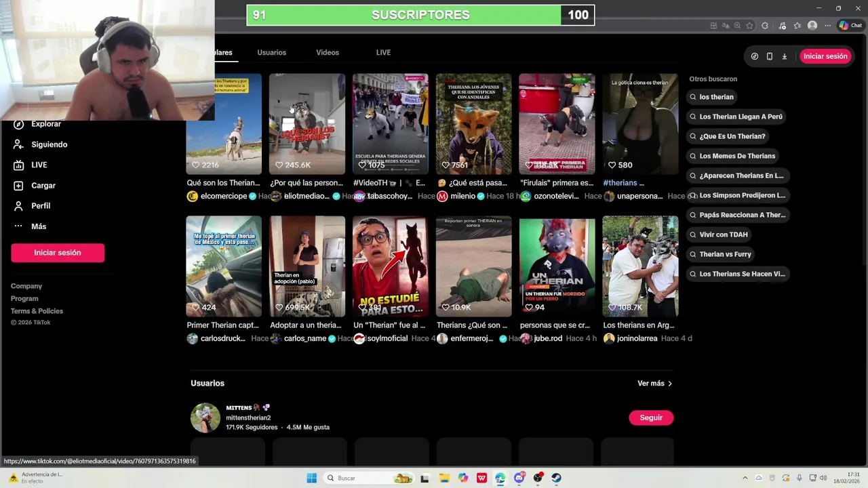This screenshot has width=868, height=488.
Task: Expand the Company footer link
Action: pyautogui.click(x=26, y=286)
